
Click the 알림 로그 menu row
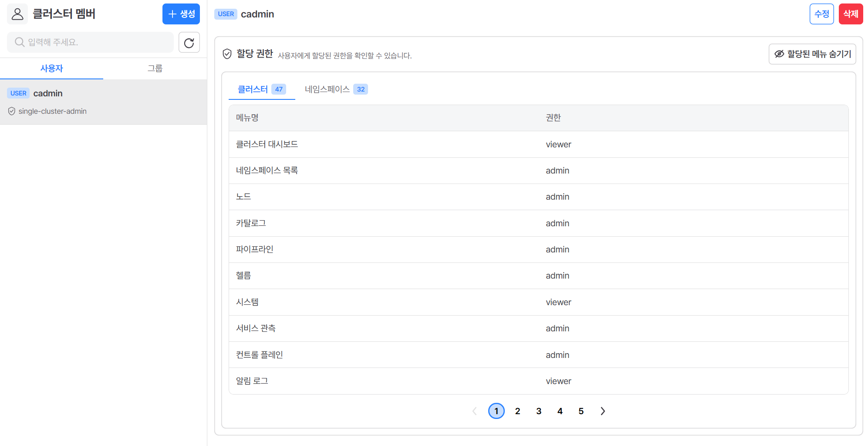point(539,381)
